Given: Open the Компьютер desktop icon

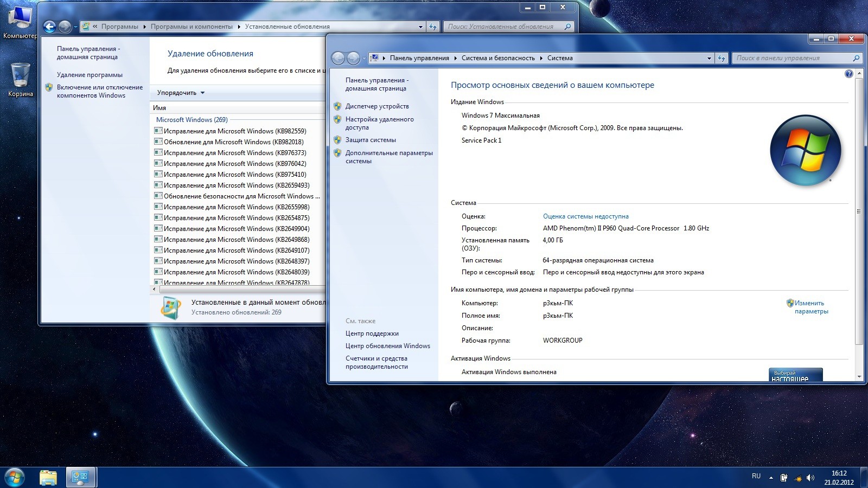Looking at the screenshot, I should click(20, 23).
